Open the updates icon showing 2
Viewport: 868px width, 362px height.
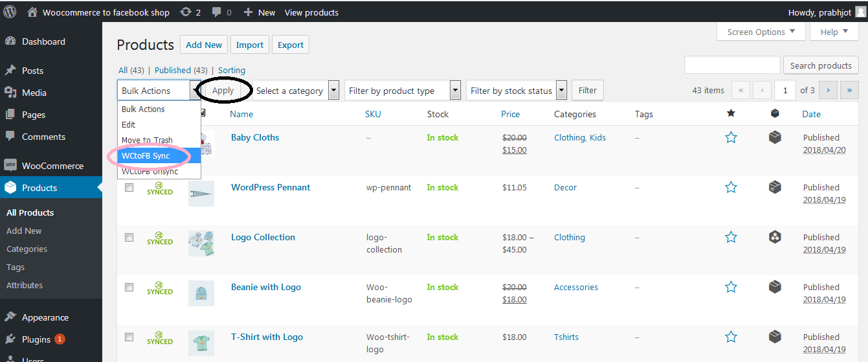(190, 12)
